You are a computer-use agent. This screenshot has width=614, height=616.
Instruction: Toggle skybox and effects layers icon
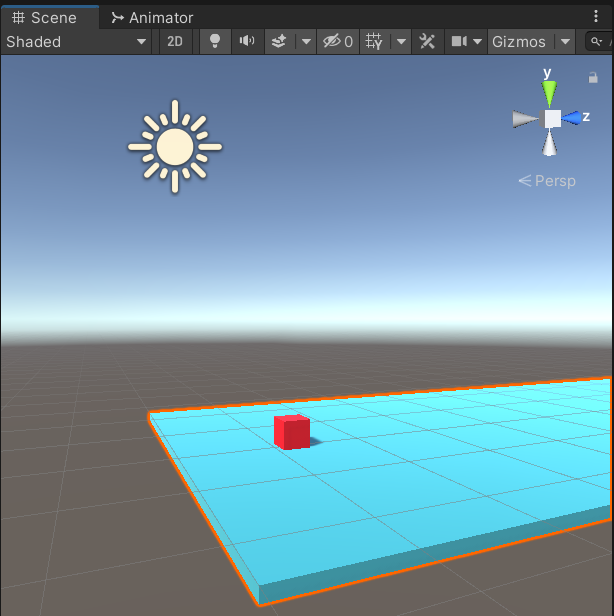click(x=279, y=42)
